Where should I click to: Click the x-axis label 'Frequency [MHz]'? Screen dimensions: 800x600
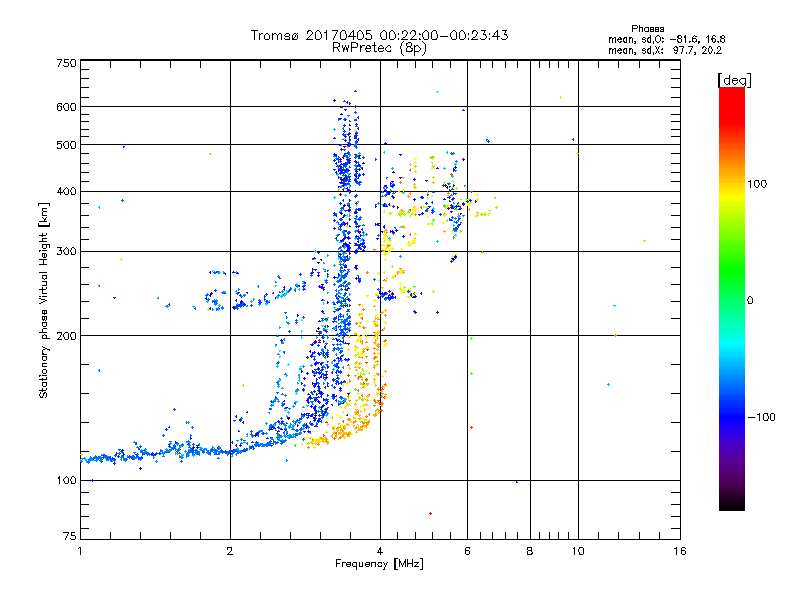tap(379, 564)
